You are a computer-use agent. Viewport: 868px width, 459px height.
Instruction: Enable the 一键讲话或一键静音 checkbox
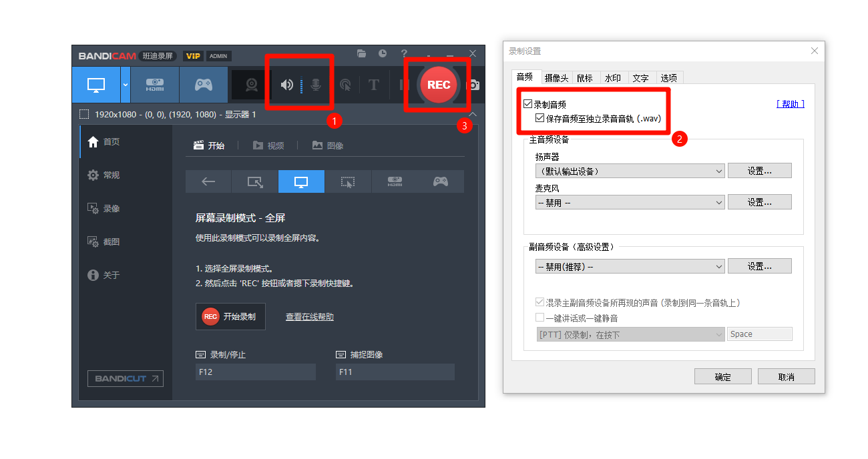pyautogui.click(x=539, y=318)
